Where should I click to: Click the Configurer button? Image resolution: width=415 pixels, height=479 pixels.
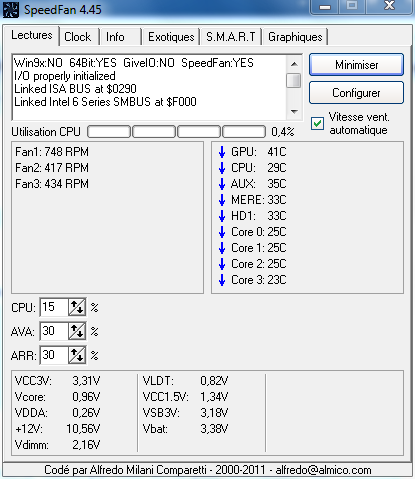point(356,93)
